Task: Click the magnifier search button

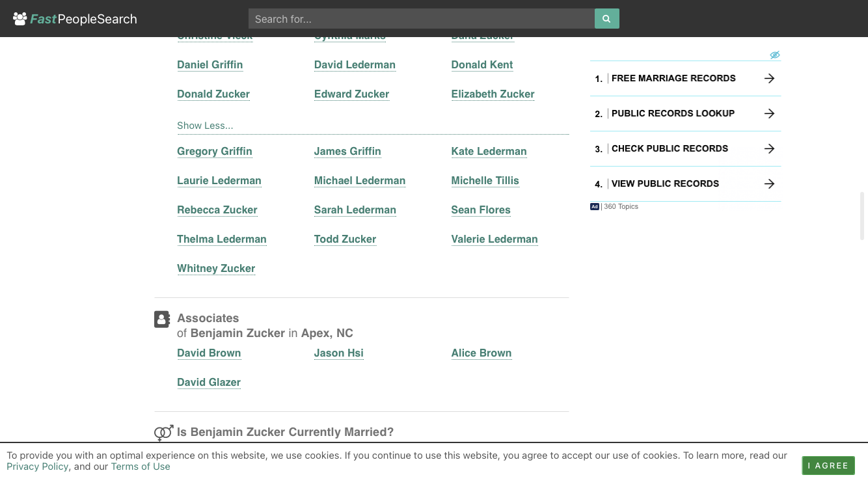Action: pos(606,19)
